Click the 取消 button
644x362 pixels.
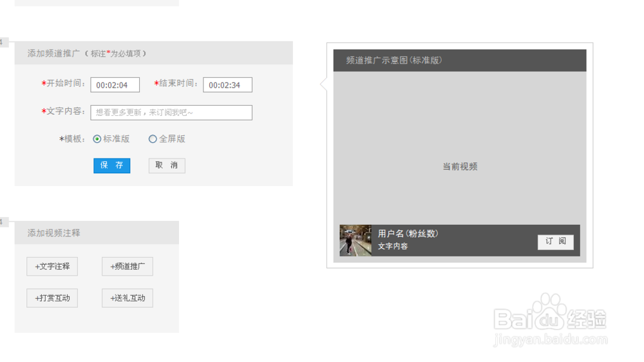point(167,166)
